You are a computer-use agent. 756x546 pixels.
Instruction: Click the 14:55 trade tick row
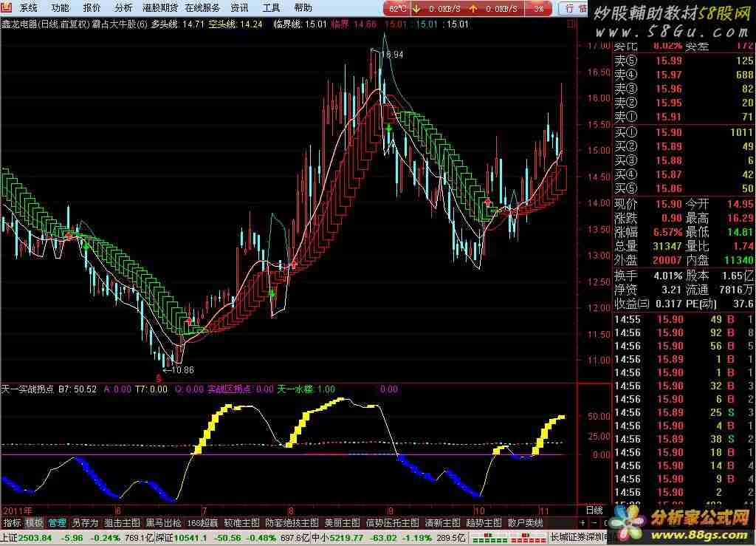click(684, 319)
